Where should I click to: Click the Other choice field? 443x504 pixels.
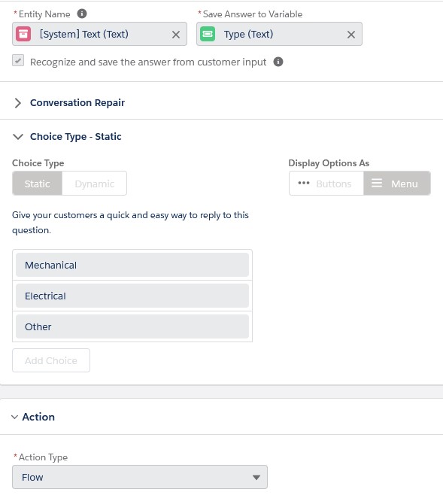pyautogui.click(x=132, y=326)
